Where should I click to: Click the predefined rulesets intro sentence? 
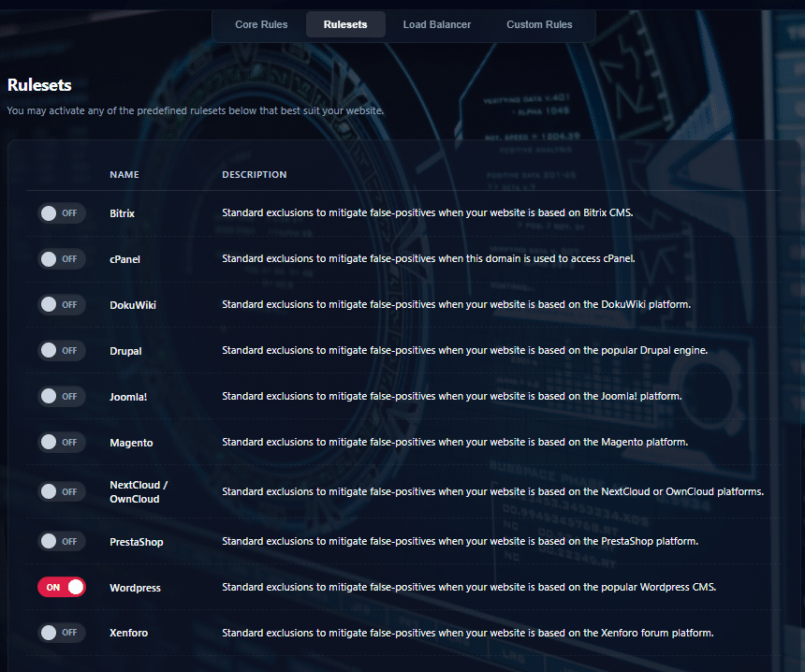195,110
